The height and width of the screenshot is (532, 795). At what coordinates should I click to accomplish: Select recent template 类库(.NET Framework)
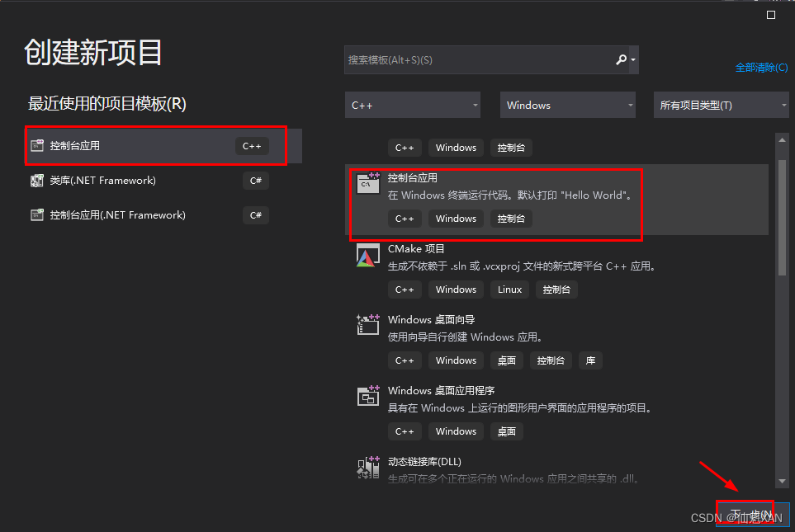click(163, 181)
